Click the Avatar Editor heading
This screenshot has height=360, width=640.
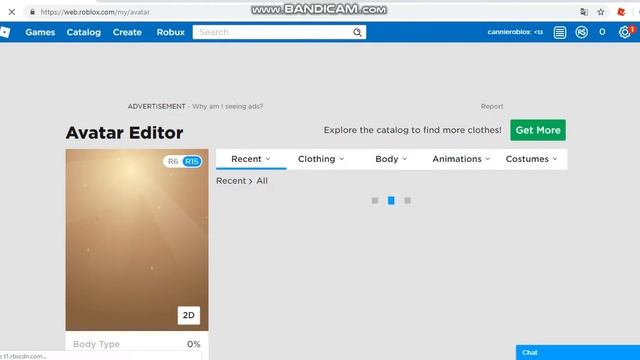click(x=124, y=133)
